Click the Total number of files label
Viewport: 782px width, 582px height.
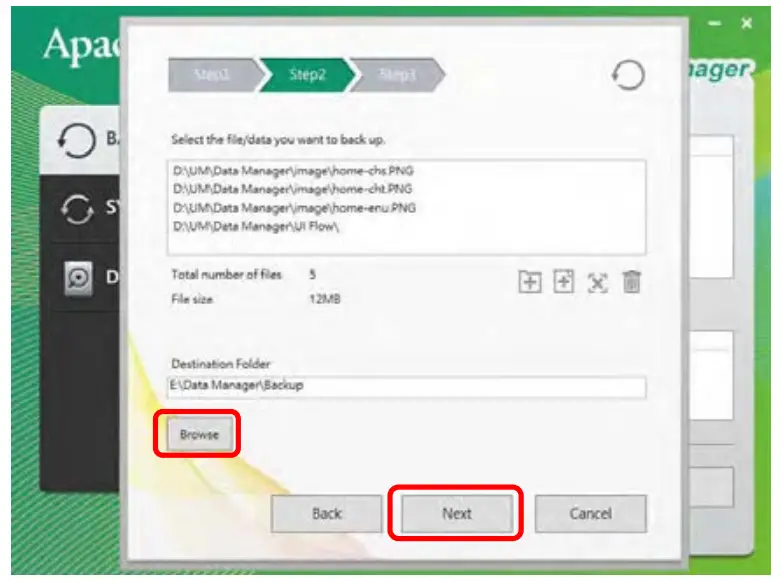pyautogui.click(x=226, y=275)
